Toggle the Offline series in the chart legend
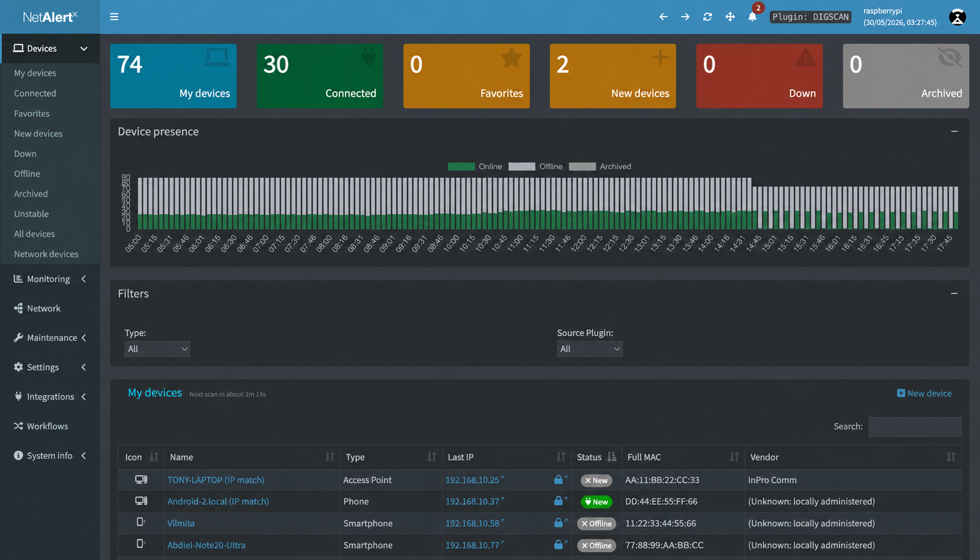Image resolution: width=980 pixels, height=560 pixels. tap(535, 167)
